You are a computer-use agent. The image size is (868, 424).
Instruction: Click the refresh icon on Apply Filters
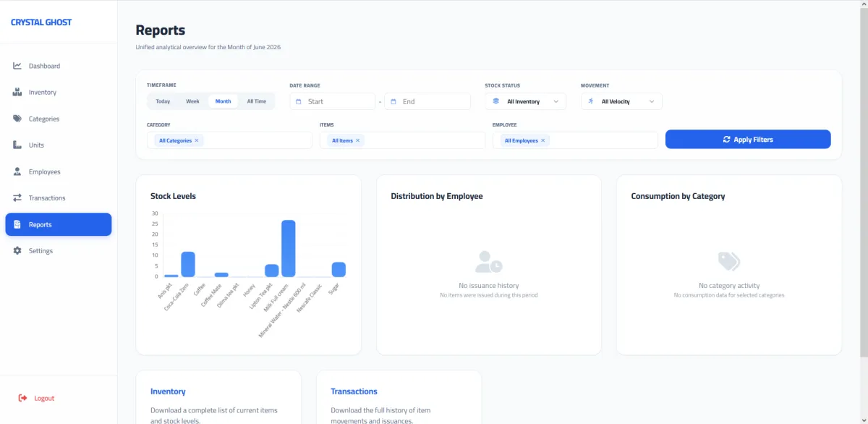tap(727, 140)
